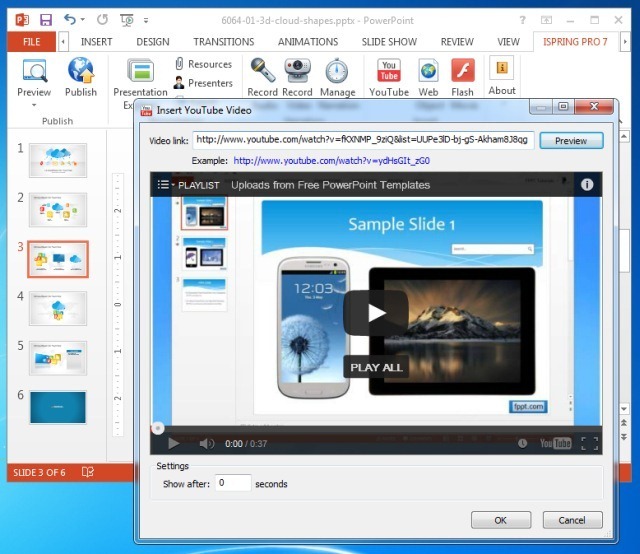Select third playlist video thumbnail
640x554 pixels.
[x=204, y=295]
